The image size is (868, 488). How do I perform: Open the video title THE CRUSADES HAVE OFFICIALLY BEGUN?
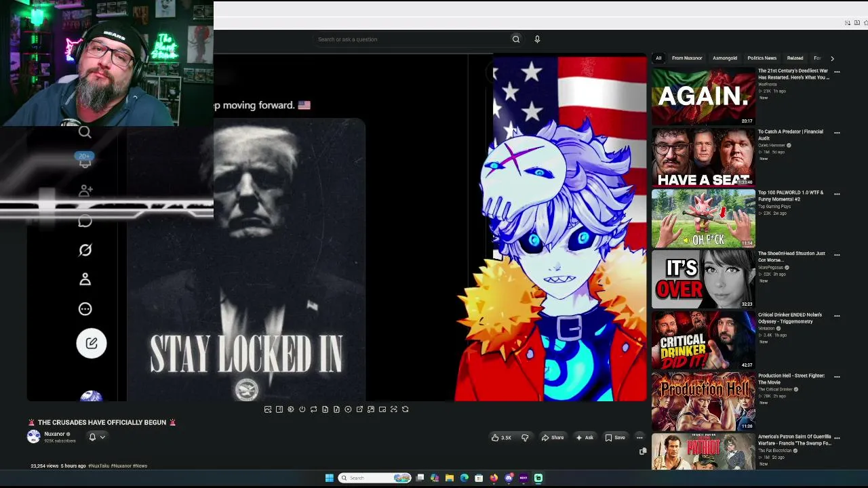[x=102, y=422]
